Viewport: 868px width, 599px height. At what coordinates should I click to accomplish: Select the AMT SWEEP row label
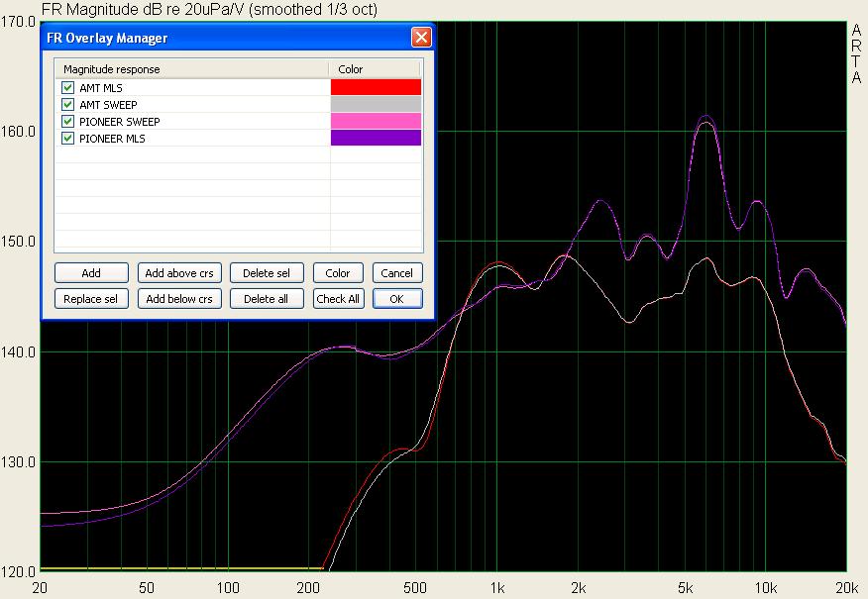109,105
